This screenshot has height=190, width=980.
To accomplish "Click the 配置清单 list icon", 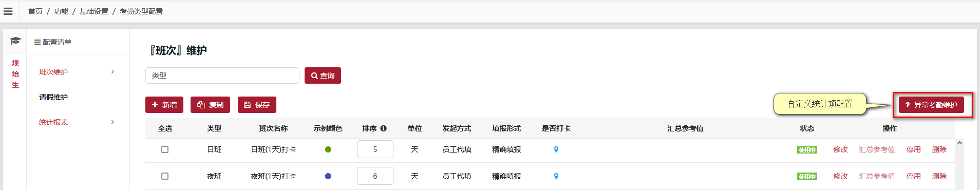I will [37, 42].
